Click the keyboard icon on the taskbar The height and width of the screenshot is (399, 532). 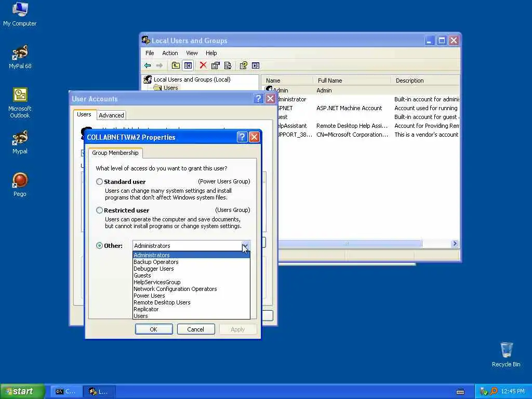(460, 392)
